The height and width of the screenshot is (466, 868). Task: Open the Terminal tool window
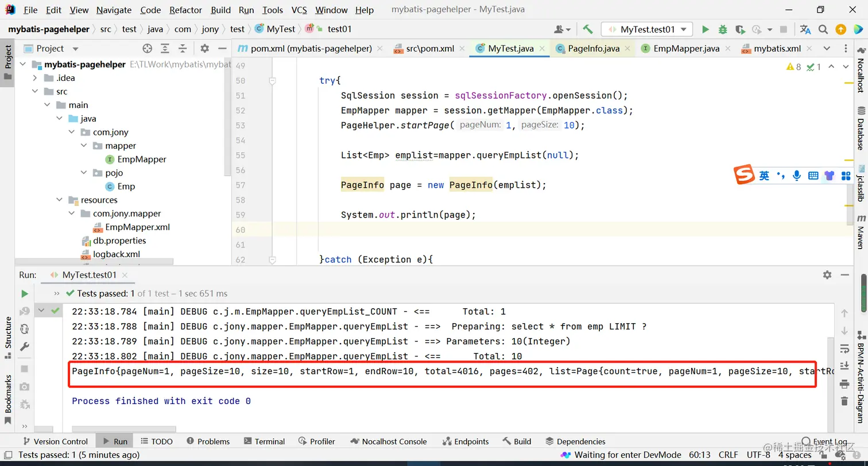pos(264,441)
